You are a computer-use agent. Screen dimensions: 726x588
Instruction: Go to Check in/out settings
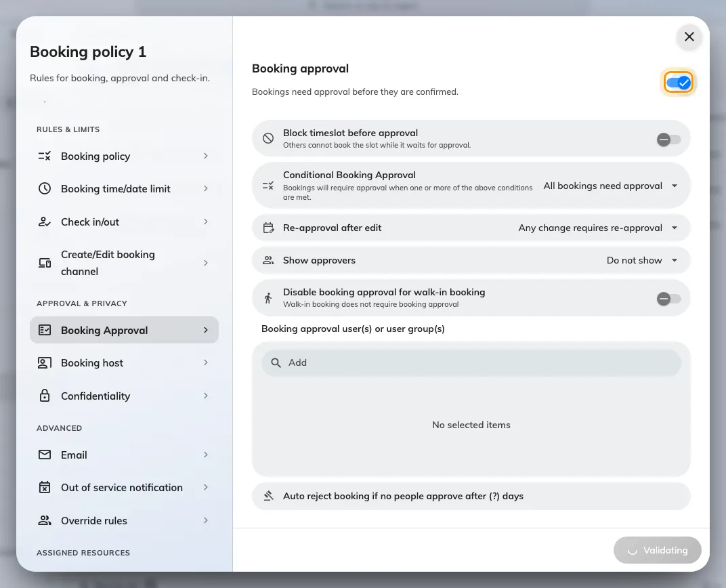click(124, 222)
